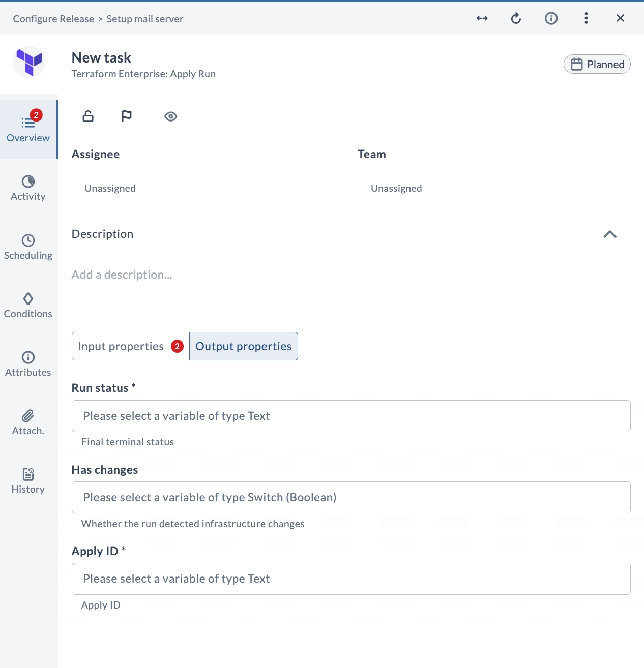The height and width of the screenshot is (668, 644).
Task: Click the Add a description field
Action: [122, 275]
